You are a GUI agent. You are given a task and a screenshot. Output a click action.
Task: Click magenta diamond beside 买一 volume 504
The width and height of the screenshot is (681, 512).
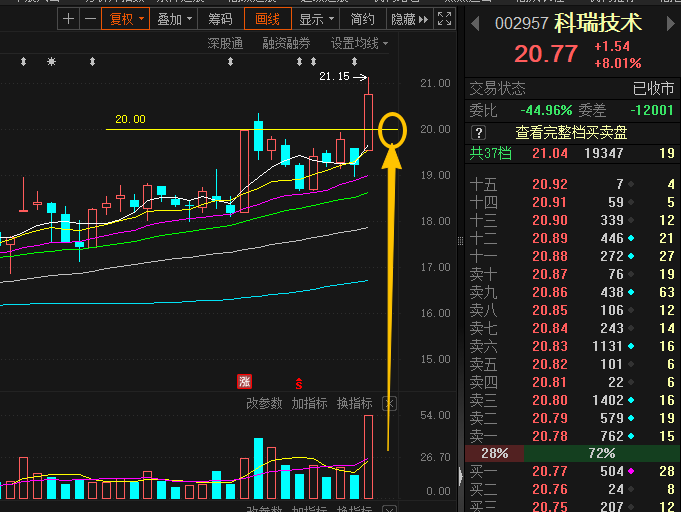(x=631, y=471)
